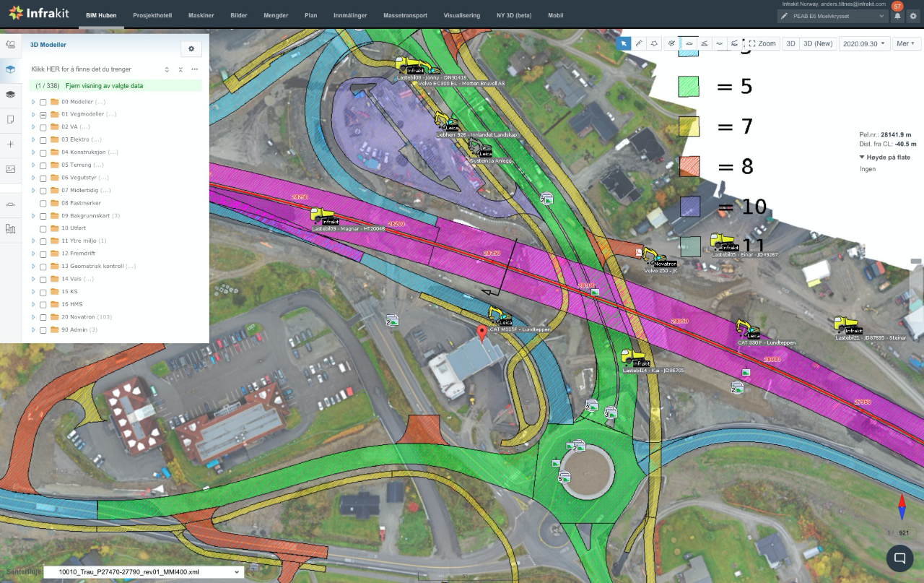Check the 11 Ytre miljø folder checkbox
Screen dimensions: 924x583
point(42,241)
